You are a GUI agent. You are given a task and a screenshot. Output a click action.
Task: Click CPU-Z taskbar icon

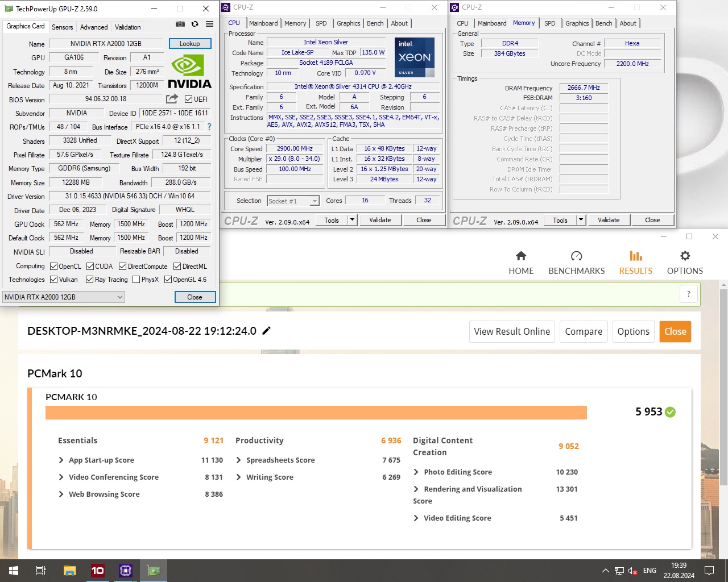point(126,571)
